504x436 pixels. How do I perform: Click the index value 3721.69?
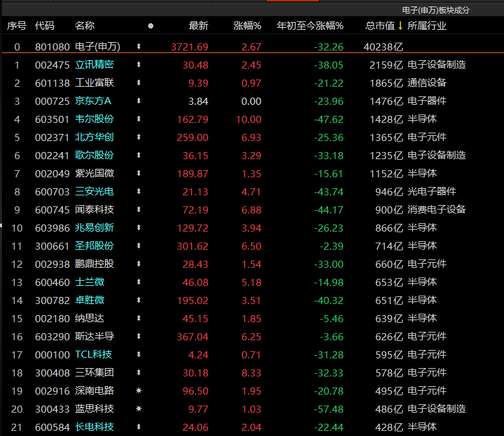coord(190,47)
